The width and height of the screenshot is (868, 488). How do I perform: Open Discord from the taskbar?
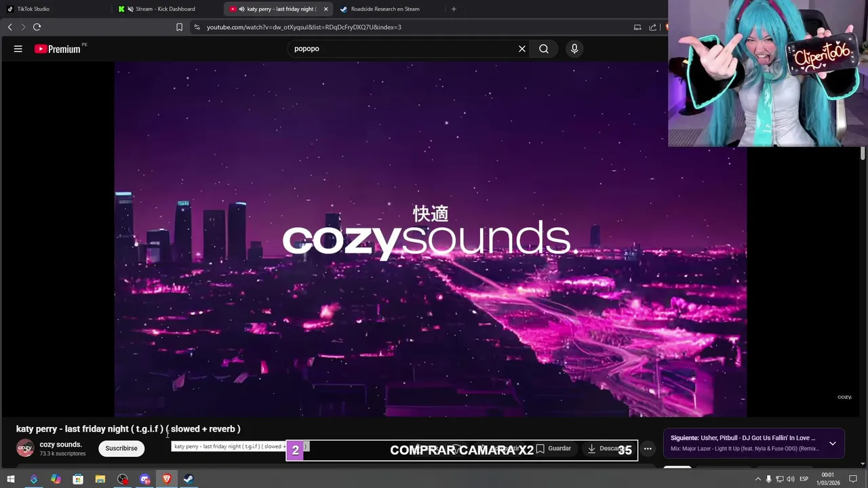(x=145, y=479)
